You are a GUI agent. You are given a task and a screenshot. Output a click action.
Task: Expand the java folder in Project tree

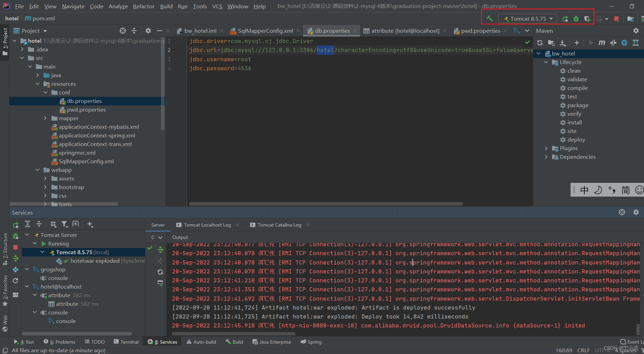point(38,75)
